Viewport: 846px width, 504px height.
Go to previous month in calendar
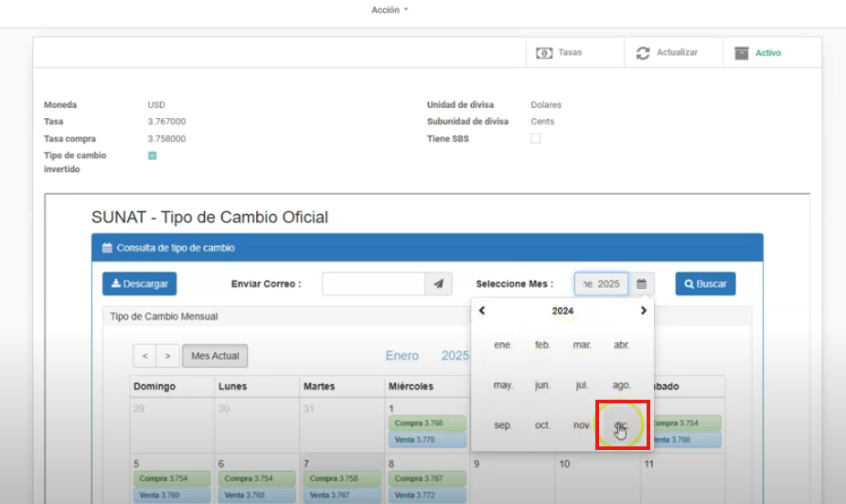pos(145,356)
